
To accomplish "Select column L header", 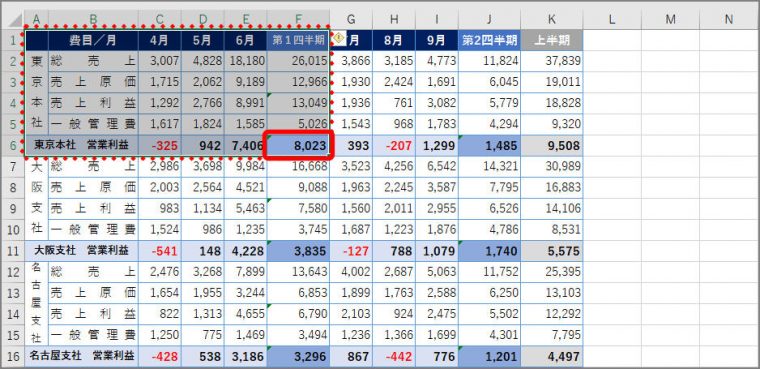I will [x=612, y=19].
